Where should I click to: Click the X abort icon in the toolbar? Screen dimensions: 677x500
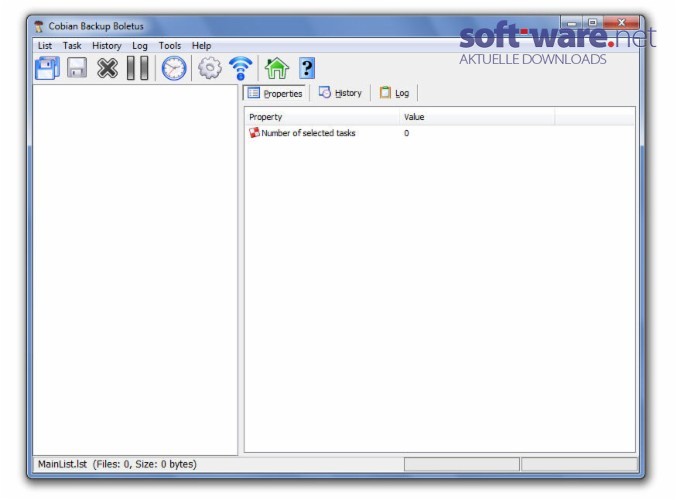107,68
